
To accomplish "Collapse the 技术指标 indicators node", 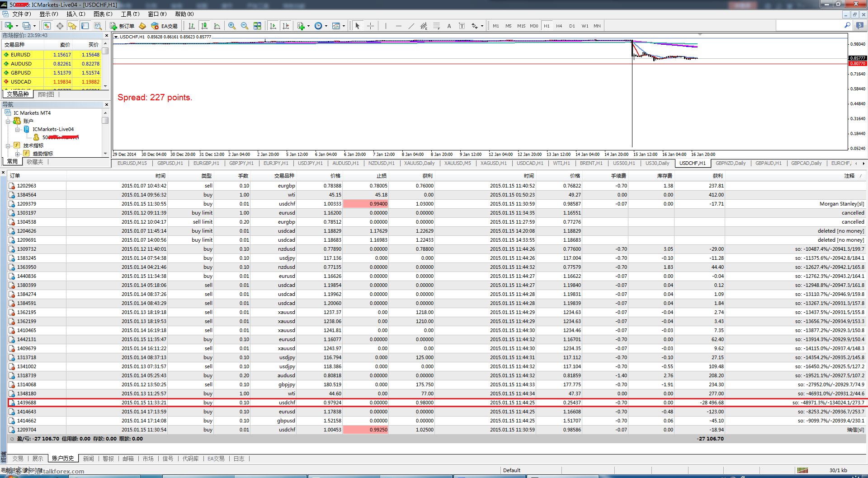I will [8, 145].
